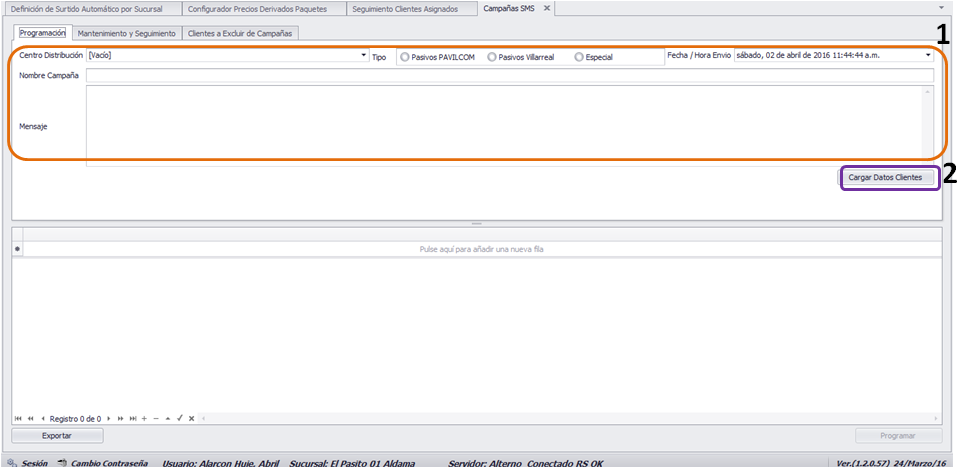
Task: Expand the Fecha / Hora Envio date picker
Action: coord(929,55)
